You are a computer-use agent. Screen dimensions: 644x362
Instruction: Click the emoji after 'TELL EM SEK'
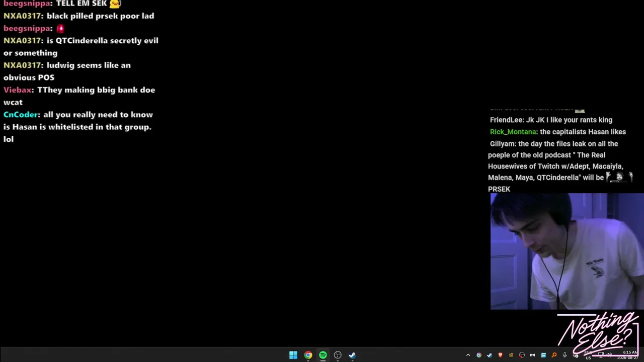click(115, 4)
